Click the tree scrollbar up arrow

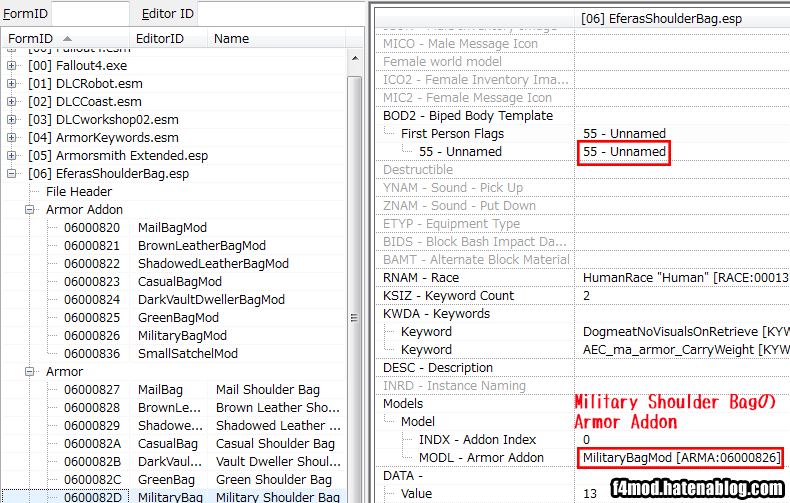coord(355,58)
